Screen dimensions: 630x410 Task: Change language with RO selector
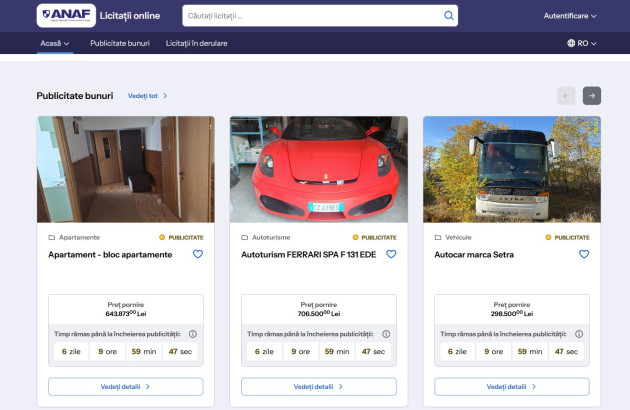tap(582, 43)
